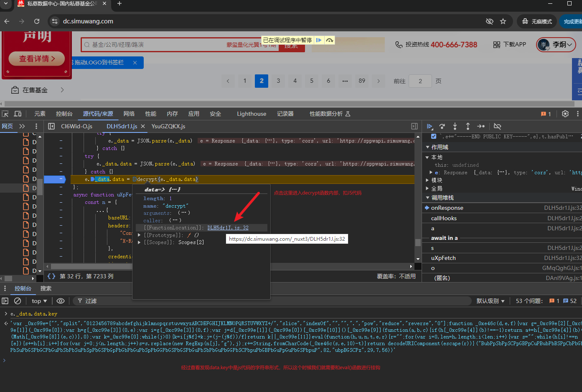Switch to 网络 Network panel
This screenshot has height=392, width=582.
pyautogui.click(x=129, y=114)
